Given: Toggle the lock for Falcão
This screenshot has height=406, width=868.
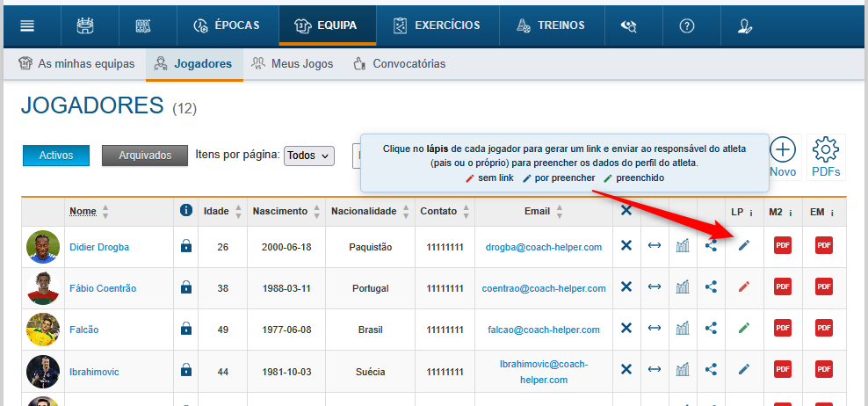Looking at the screenshot, I should point(186,329).
